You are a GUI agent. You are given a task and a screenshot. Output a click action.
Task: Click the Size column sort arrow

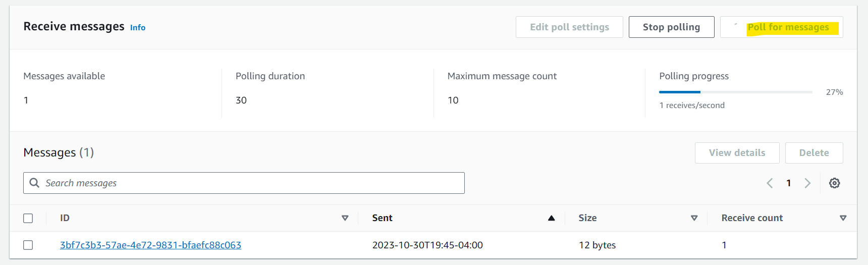[694, 218]
